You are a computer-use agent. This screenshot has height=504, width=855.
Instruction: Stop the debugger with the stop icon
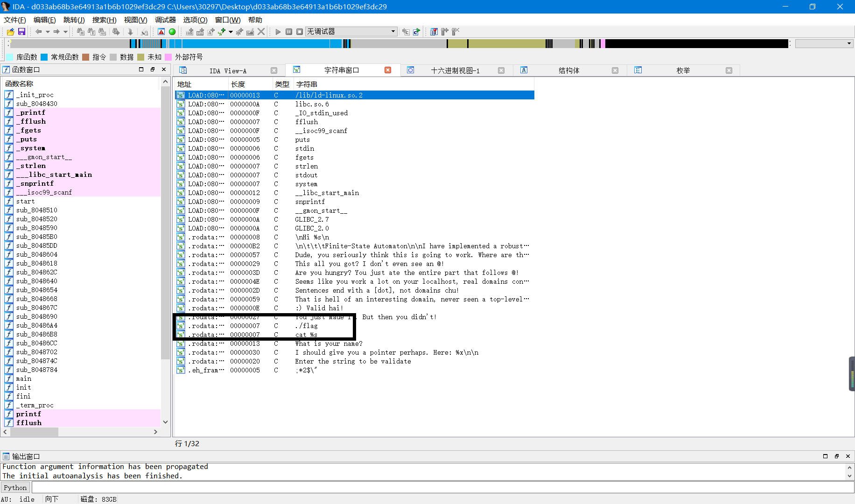point(299,31)
